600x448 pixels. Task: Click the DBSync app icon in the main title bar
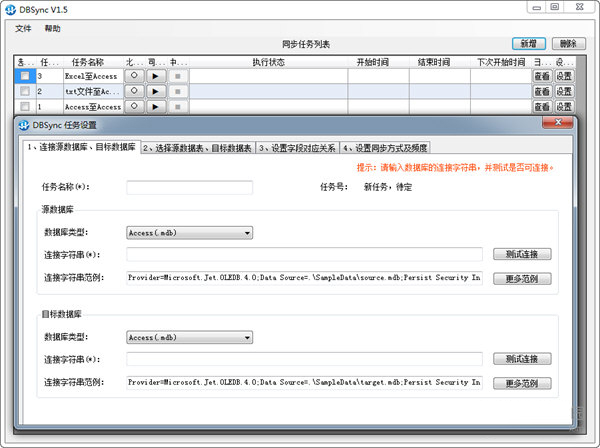[x=11, y=8]
